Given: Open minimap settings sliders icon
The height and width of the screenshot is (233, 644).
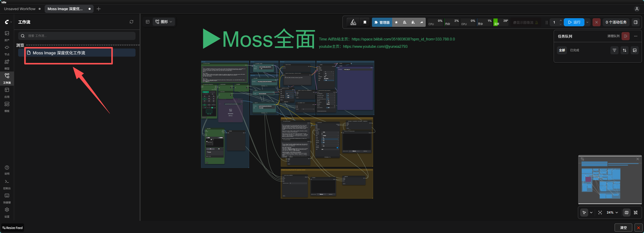Looking at the screenshot, I should 582,159.
